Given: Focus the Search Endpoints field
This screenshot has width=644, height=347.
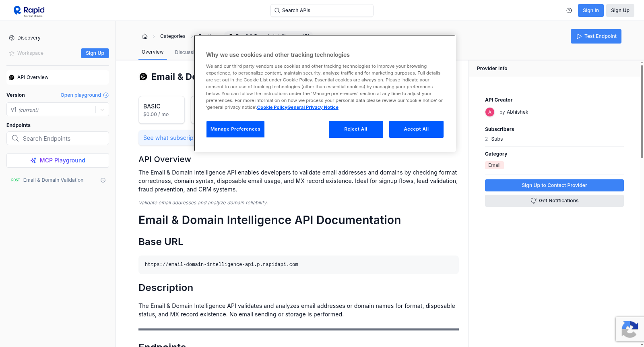Looking at the screenshot, I should [x=58, y=138].
